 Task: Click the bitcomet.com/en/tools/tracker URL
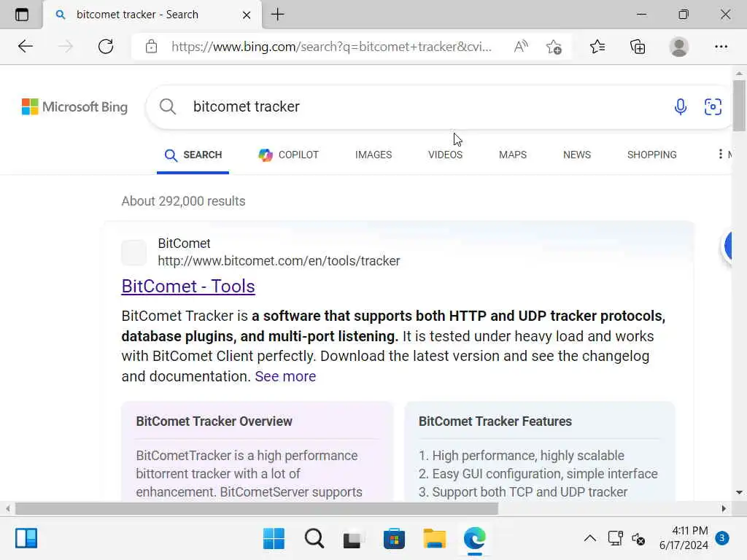point(279,261)
